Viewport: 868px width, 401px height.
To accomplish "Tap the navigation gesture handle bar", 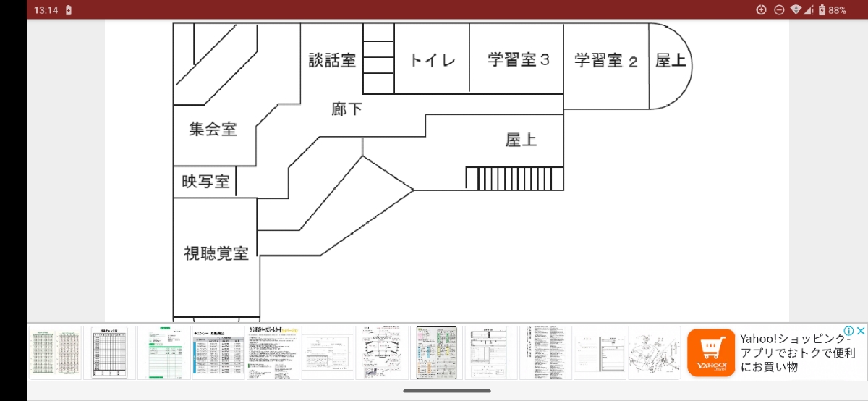I will click(447, 392).
